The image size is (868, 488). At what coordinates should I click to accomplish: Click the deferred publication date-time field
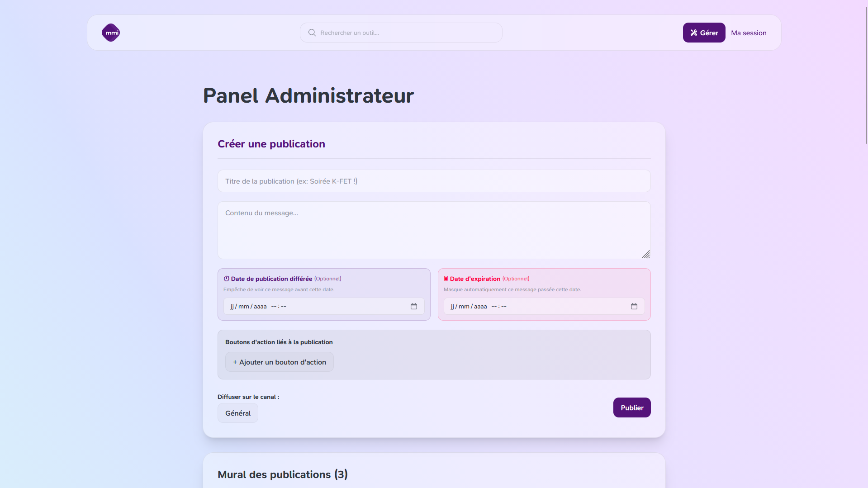(x=317, y=306)
